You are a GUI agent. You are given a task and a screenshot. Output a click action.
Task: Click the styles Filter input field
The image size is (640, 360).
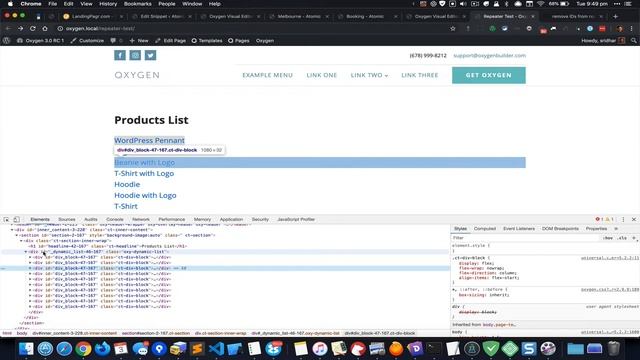pyautogui.click(x=527, y=238)
